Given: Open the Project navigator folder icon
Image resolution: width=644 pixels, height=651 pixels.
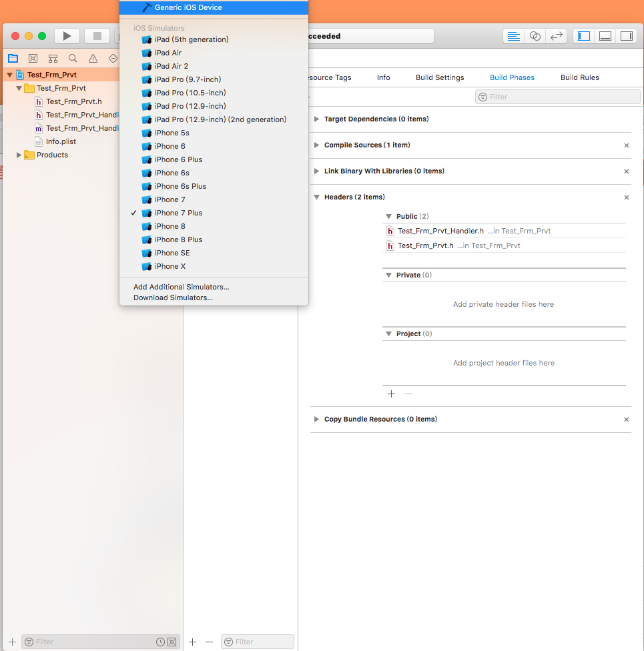Looking at the screenshot, I should [x=13, y=58].
